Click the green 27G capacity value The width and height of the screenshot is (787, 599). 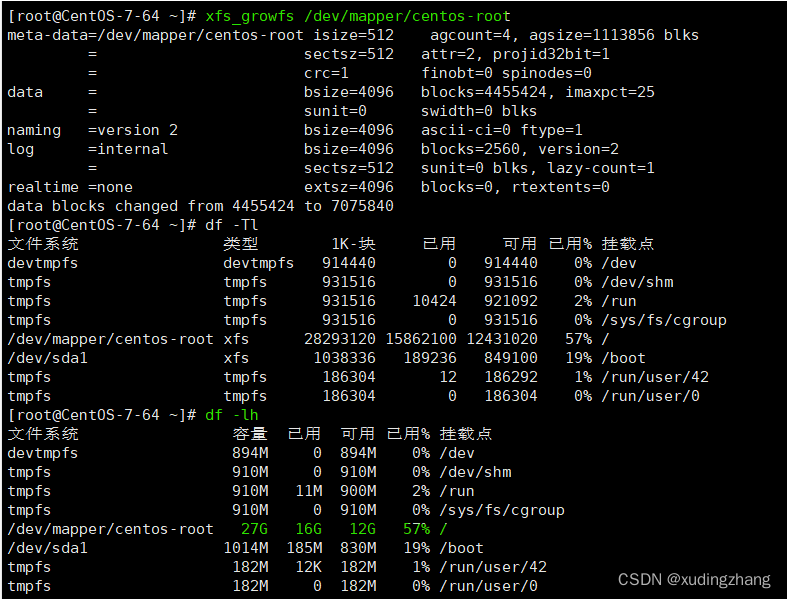[254, 529]
